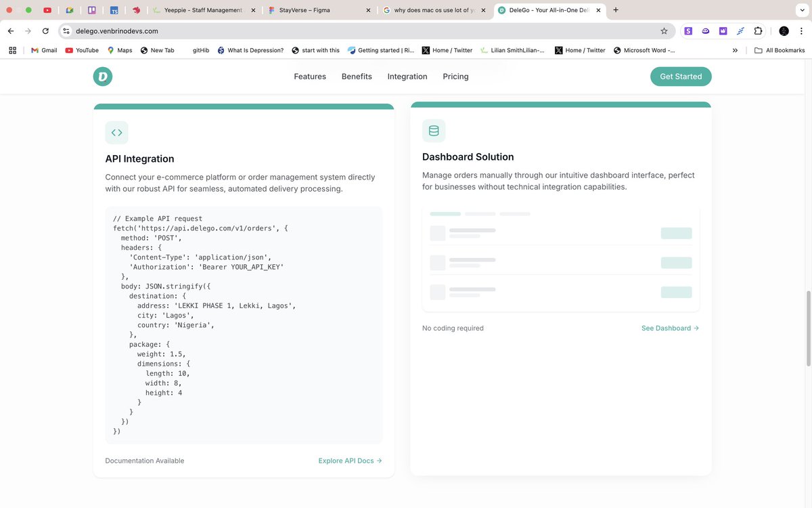Click the blue slashes extension icon
The width and height of the screenshot is (812, 508).
click(x=740, y=31)
